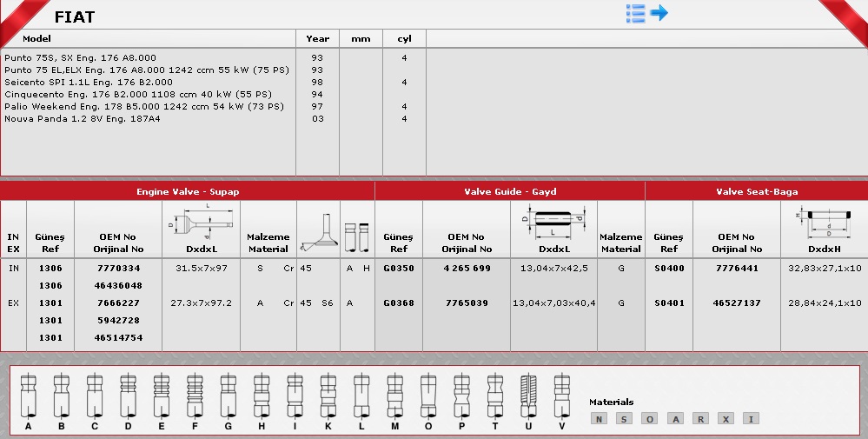Select material N swatch
The height and width of the screenshot is (439, 868).
599,419
